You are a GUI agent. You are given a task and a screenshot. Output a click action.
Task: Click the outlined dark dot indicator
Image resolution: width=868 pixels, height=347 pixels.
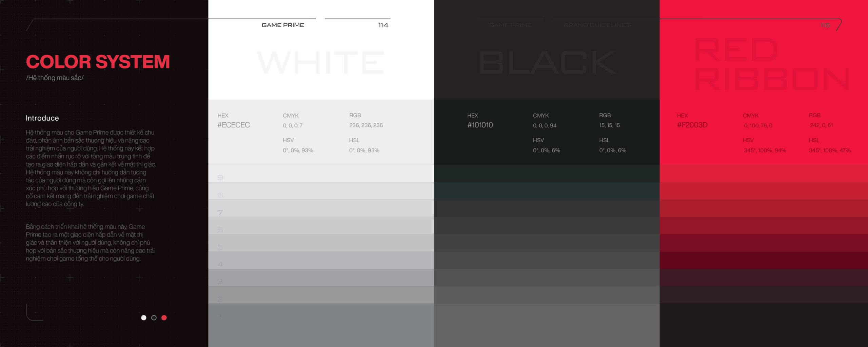pyautogui.click(x=154, y=318)
